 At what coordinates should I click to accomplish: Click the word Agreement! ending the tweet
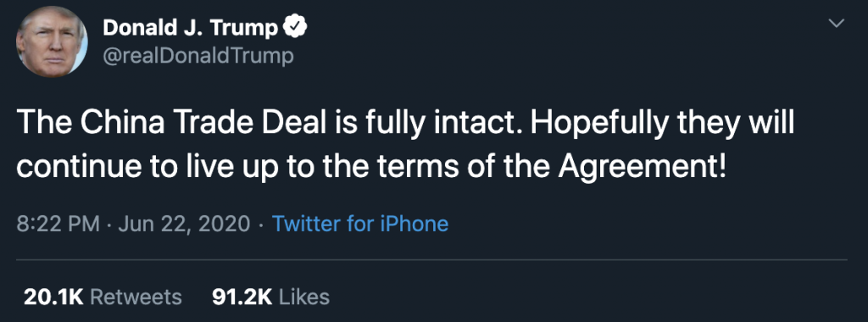(642, 168)
